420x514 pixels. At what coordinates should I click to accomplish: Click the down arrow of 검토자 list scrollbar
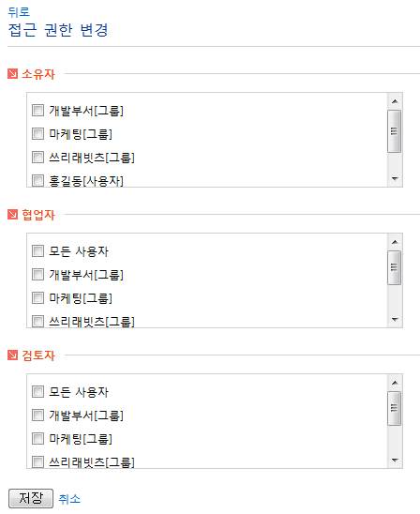click(395, 460)
